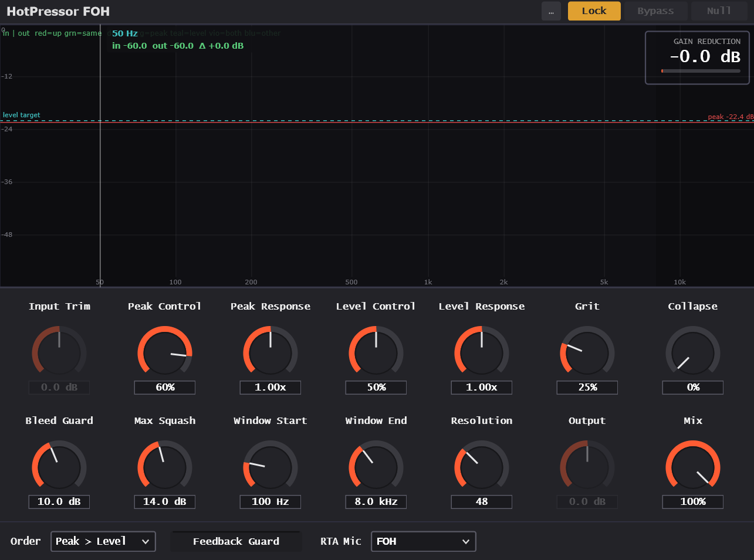Image resolution: width=754 pixels, height=560 pixels.
Task: Click the -36 dB axis label
Action: [x=7, y=182]
